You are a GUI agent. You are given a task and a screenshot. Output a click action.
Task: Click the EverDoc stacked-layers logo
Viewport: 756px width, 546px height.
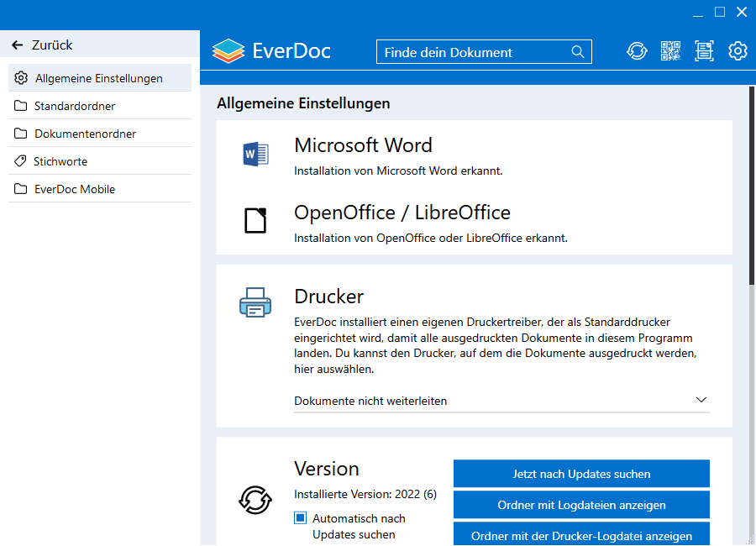(x=228, y=51)
